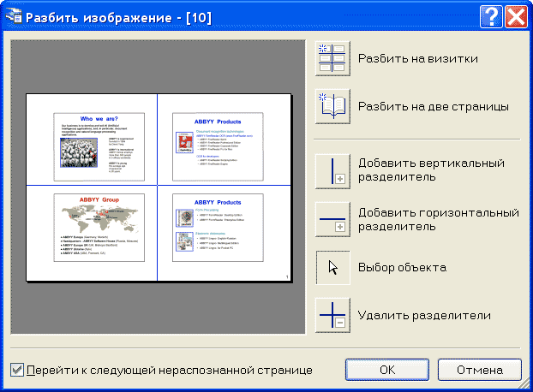The image size is (533, 392).
Task: Select the top-right ABBYY Products slide with the red box
Action: pos(218,146)
